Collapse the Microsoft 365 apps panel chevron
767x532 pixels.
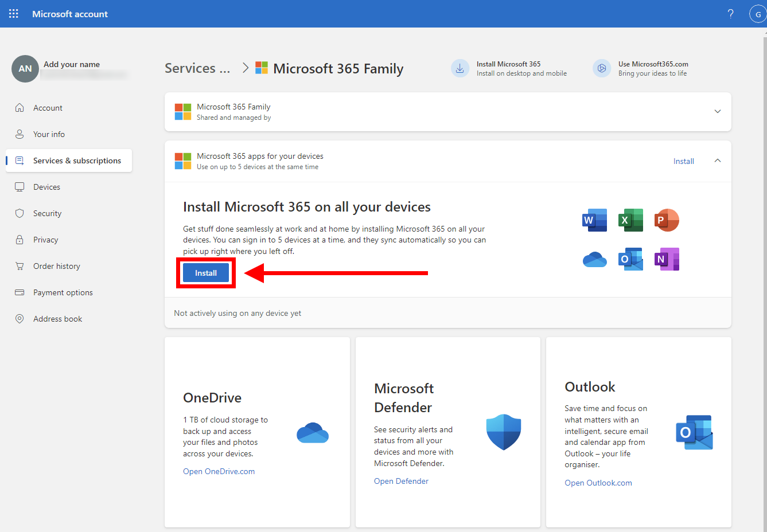pos(718,161)
